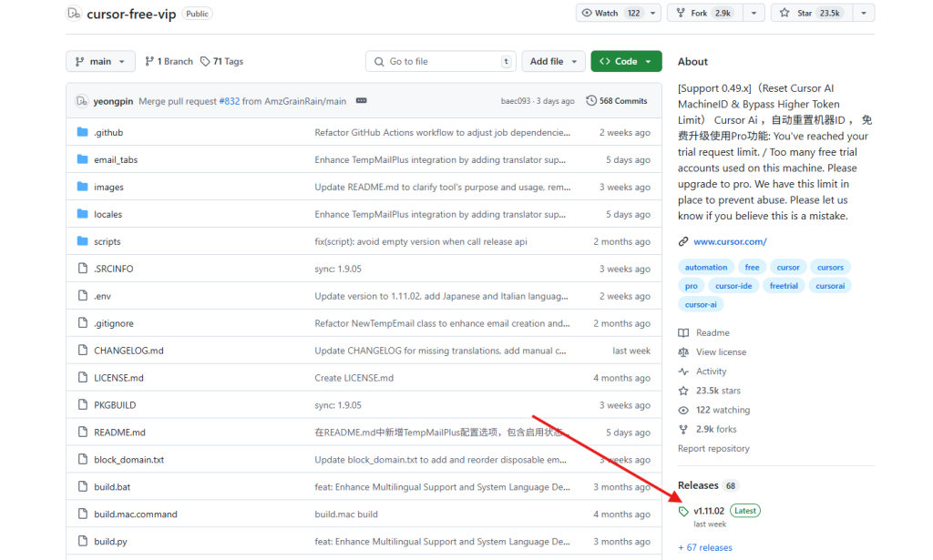
Task: Open the main branch dropdown
Action: [100, 61]
